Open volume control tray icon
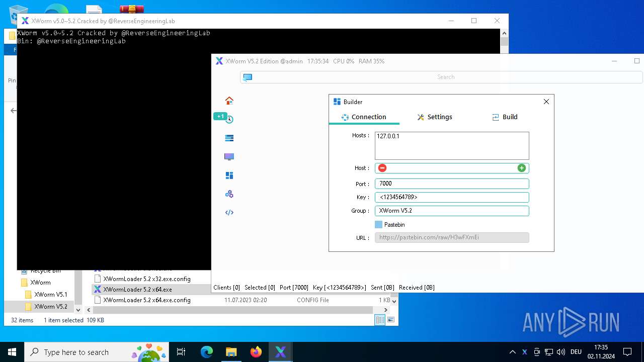644x362 pixels. (561, 352)
